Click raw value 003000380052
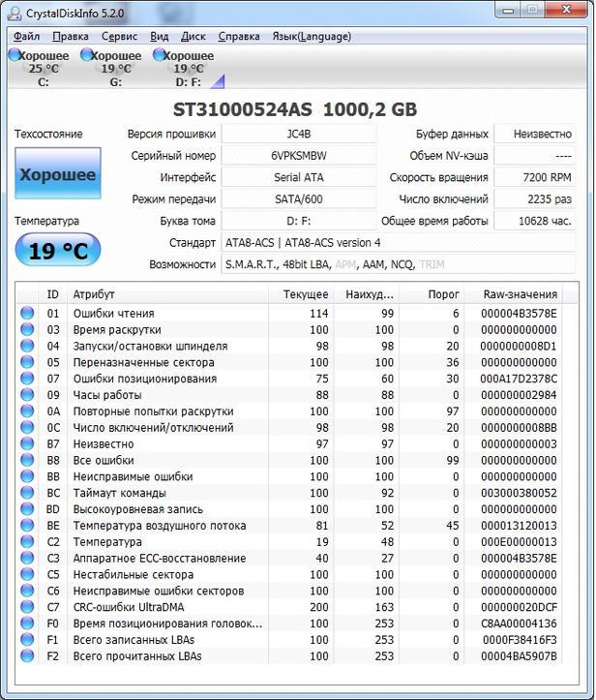The height and width of the screenshot is (700, 596). [519, 493]
